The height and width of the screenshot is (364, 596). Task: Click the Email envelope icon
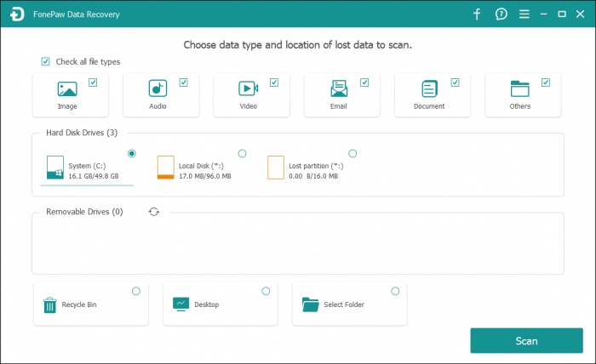coord(339,88)
